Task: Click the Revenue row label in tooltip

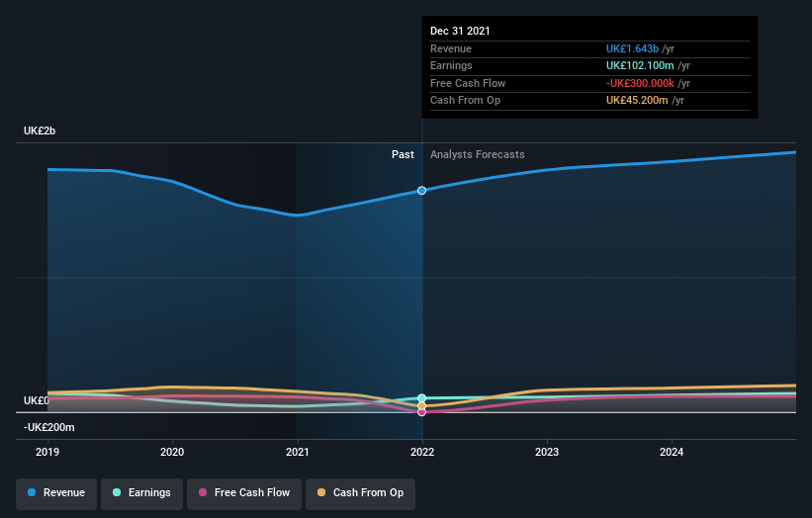Action: click(x=451, y=48)
